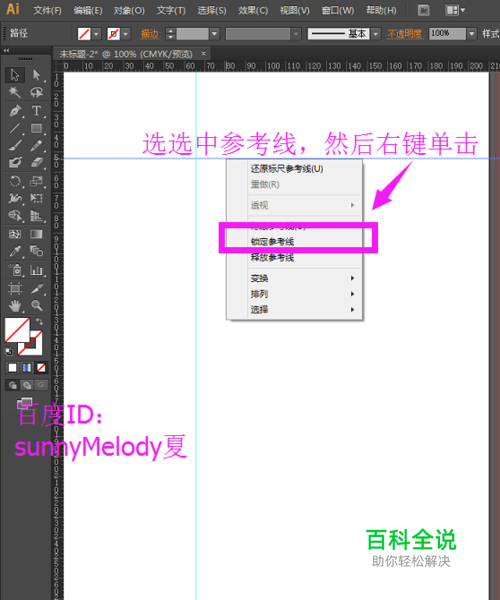Screen dimensions: 500x600
Task: Click control bar stroke swatch
Action: [113, 34]
